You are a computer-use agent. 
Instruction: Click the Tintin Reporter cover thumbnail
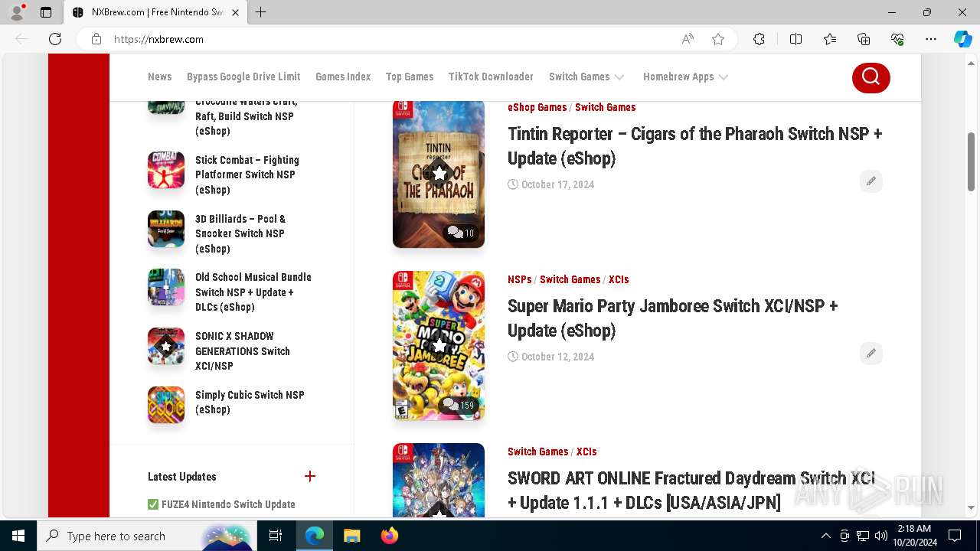(439, 174)
